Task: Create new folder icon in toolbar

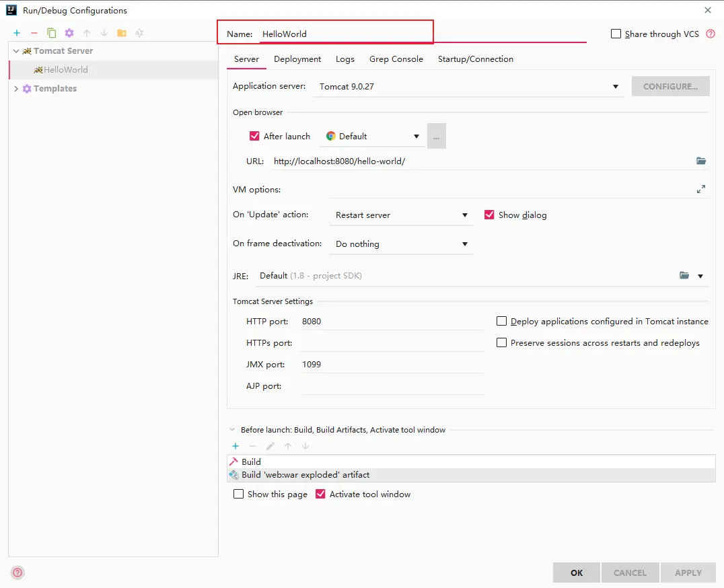Action: [122, 33]
